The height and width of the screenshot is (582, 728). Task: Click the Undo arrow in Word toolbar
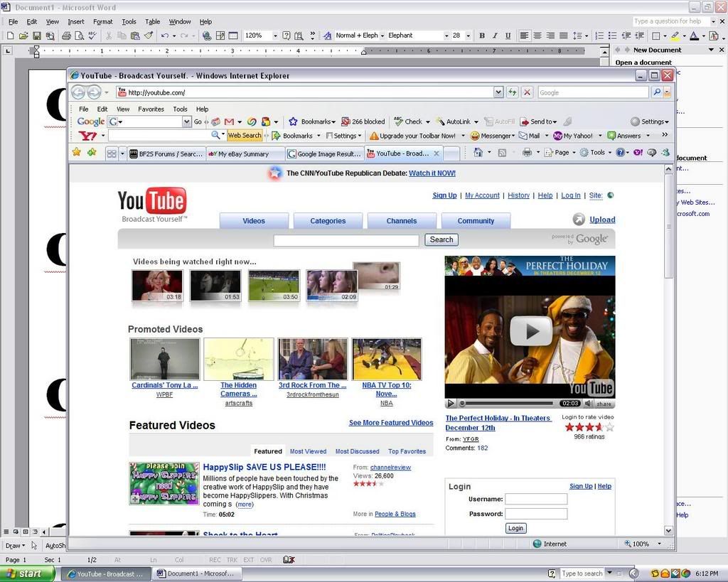[x=164, y=36]
